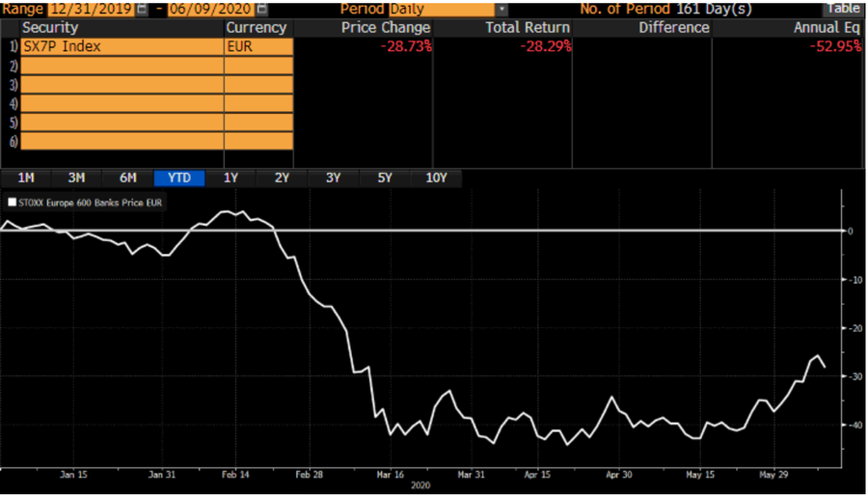Open the calendar icon beside end date 06/09/2020
The image size is (868, 495).
[x=261, y=9]
